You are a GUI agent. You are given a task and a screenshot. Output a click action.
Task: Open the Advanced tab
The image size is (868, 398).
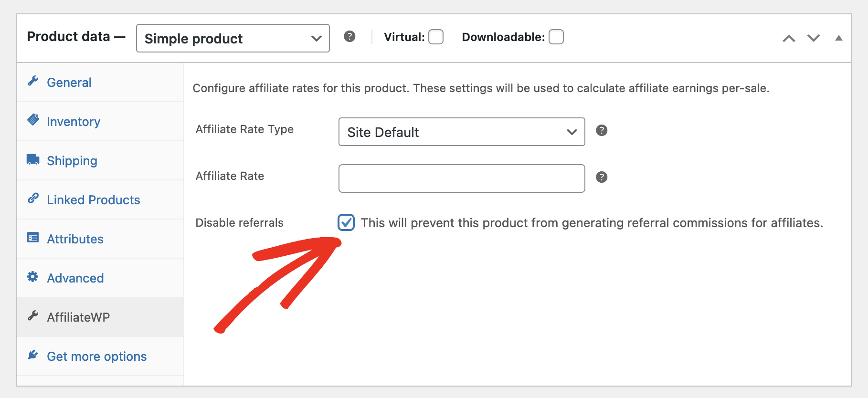coord(100,278)
